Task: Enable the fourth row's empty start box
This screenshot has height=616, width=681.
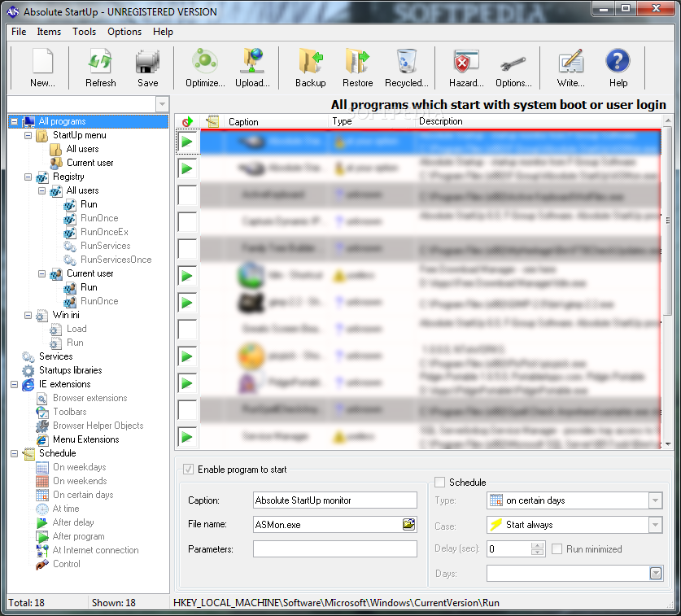Action: click(x=187, y=222)
